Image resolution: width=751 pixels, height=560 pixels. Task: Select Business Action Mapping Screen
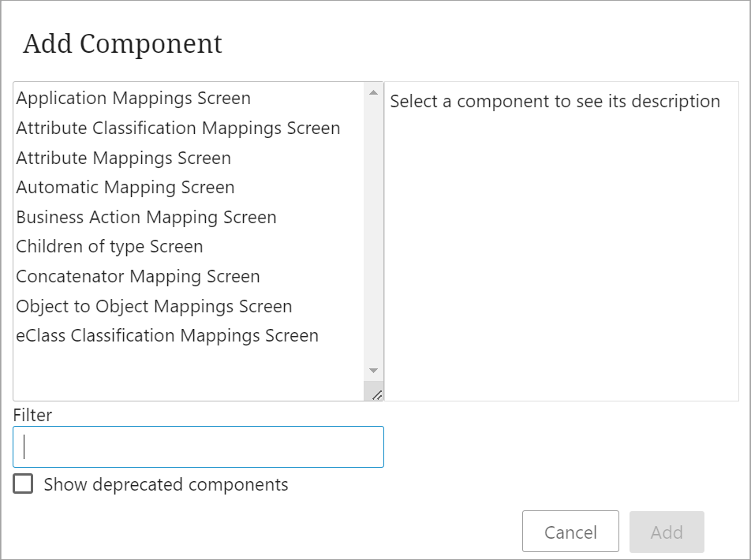tap(146, 218)
